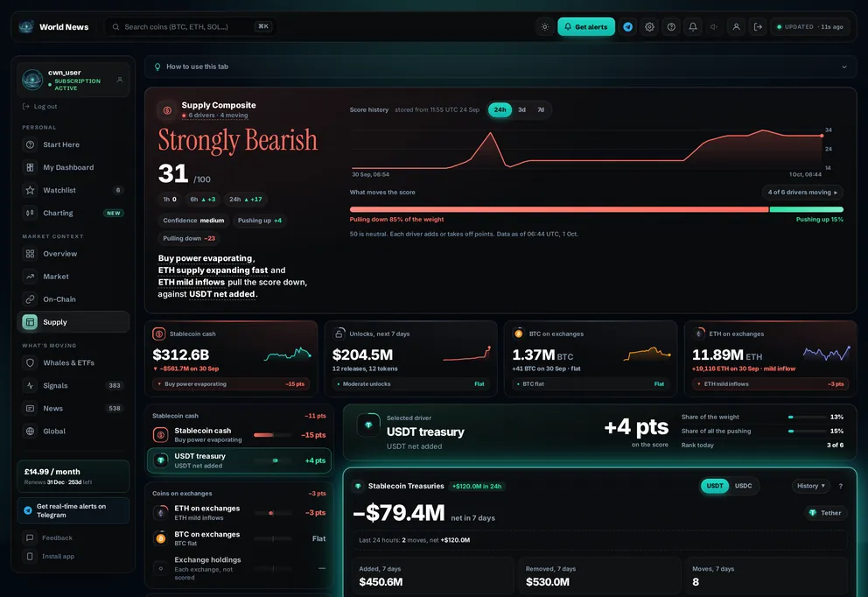Image resolution: width=868 pixels, height=597 pixels.
Task: Click the Charting candlestick icon
Action: point(30,213)
